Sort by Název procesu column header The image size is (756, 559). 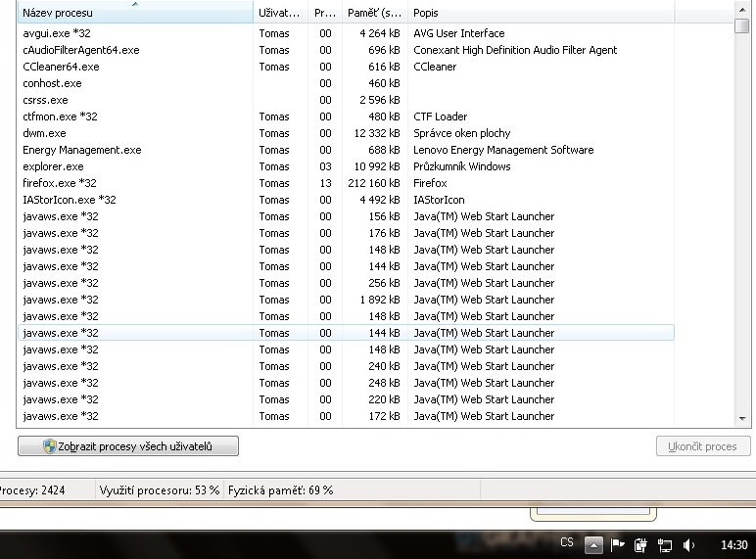coord(135,13)
